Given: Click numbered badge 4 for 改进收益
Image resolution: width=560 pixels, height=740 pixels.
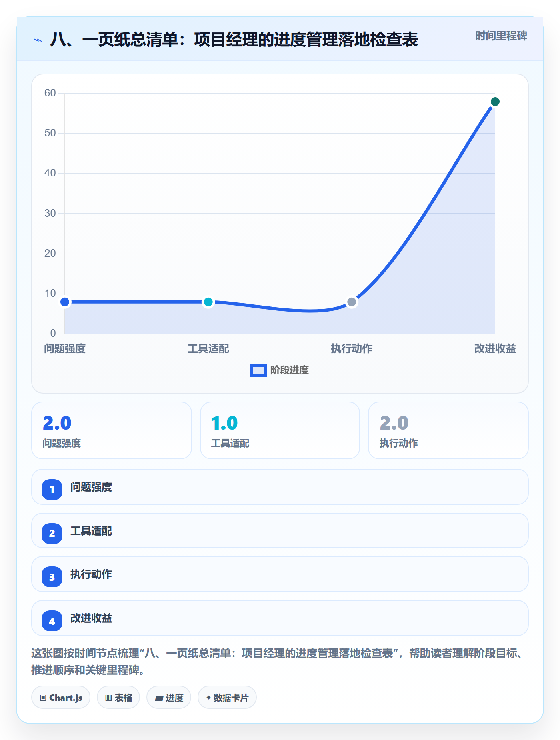Looking at the screenshot, I should coord(52,621).
